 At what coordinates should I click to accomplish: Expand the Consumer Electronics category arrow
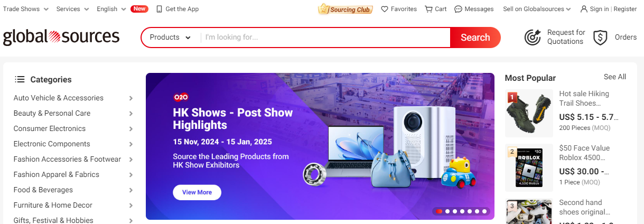(131, 129)
